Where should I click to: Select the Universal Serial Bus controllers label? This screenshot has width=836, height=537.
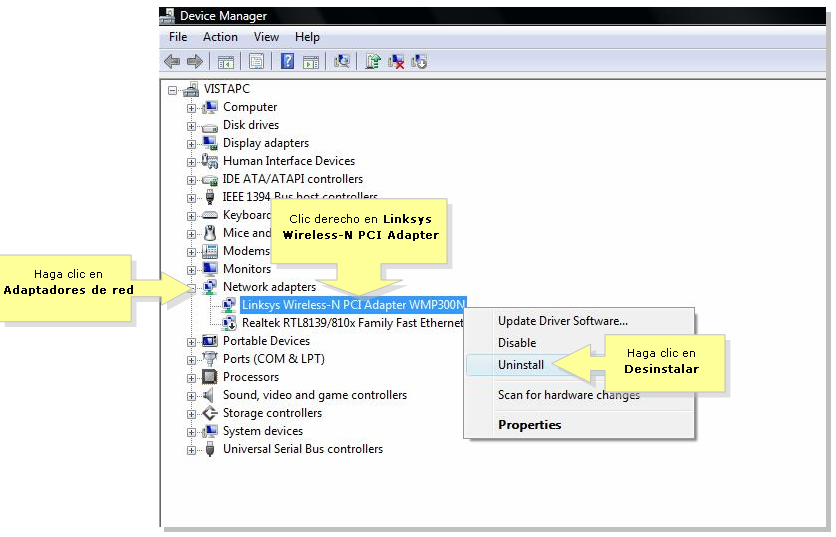[303, 449]
